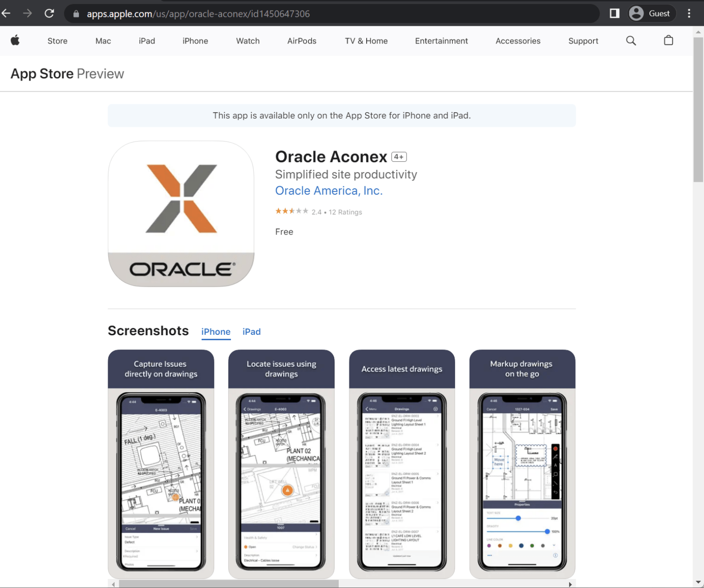Image resolution: width=704 pixels, height=588 pixels.
Task: Click the Apple logo
Action: tap(15, 40)
